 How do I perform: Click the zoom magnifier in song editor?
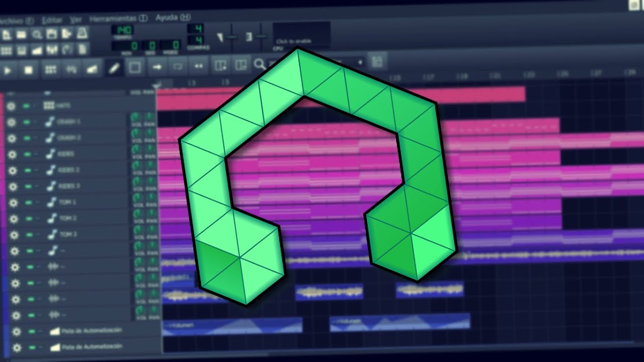(x=260, y=64)
